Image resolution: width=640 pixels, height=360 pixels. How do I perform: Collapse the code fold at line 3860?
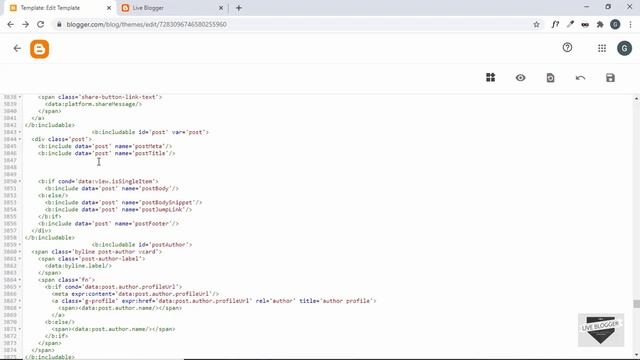pos(20,252)
